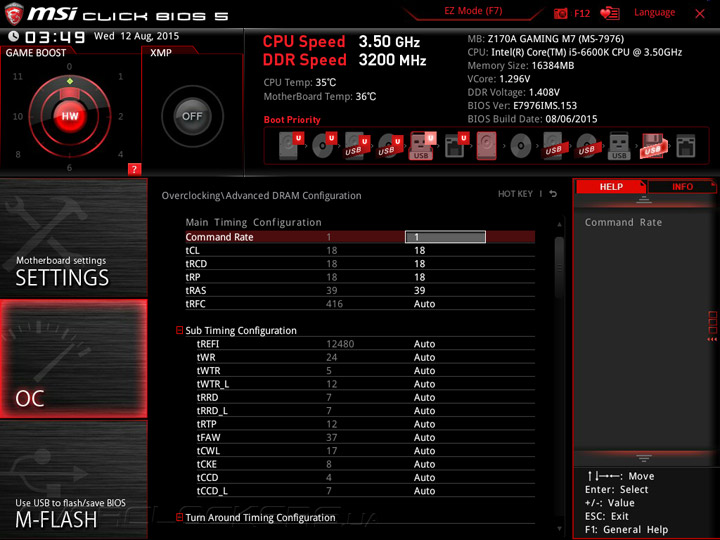Select the tFAW row label
This screenshot has width=720, height=540.
tap(208, 438)
